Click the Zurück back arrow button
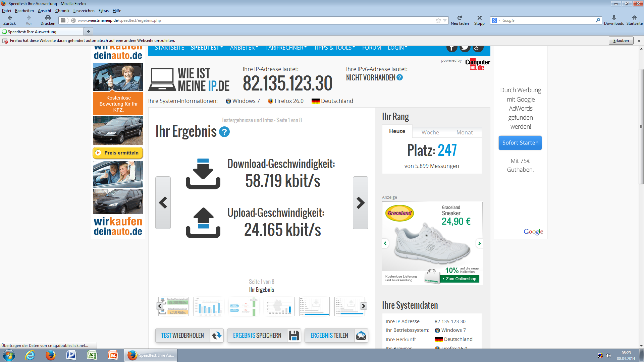Image resolution: width=644 pixels, height=362 pixels. point(10,18)
